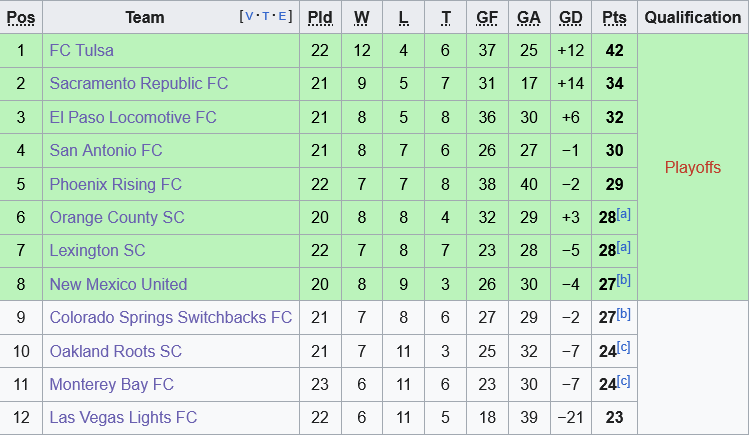754x437 pixels.
Task: Open the Orange County SC link
Action: 117,217
